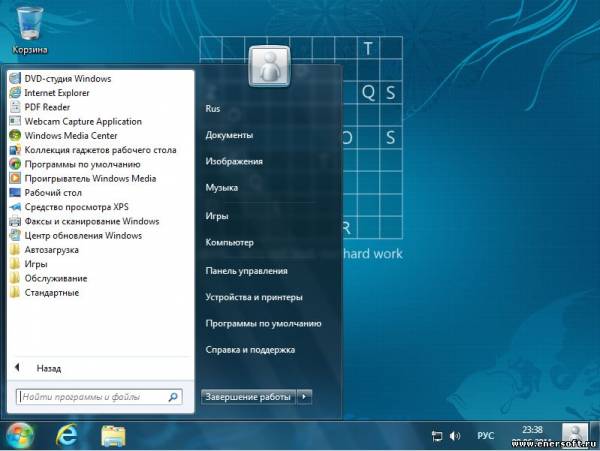Click the volume speaker tray icon
The height and width of the screenshot is (451, 600).
(x=455, y=436)
